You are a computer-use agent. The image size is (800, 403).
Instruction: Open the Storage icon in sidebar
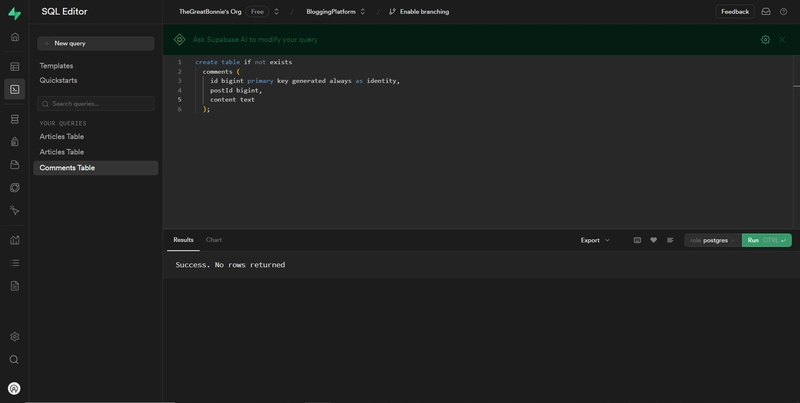15,164
